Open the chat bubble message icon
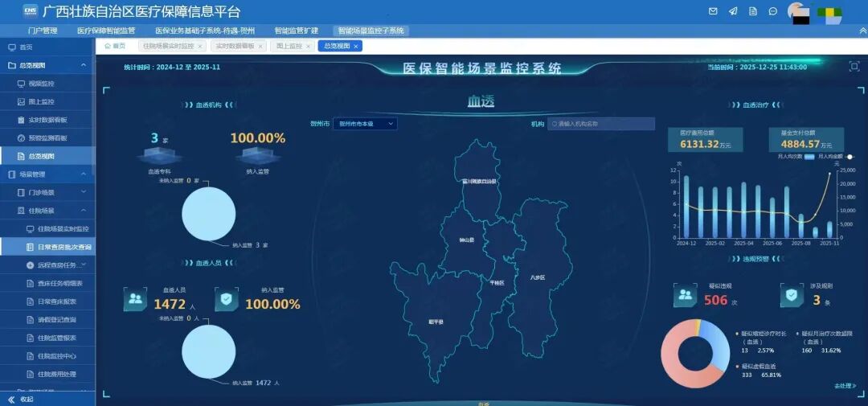The width and height of the screenshot is (868, 406). [773, 11]
